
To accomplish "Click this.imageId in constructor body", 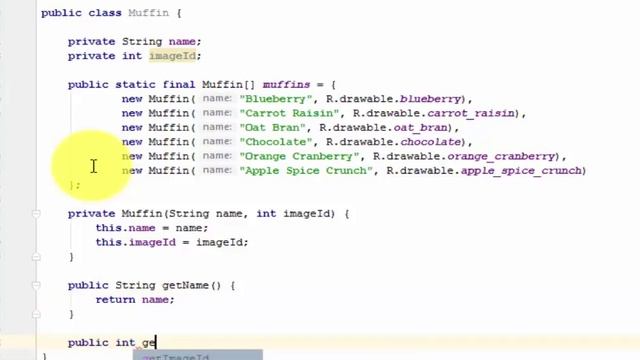I will [x=136, y=242].
